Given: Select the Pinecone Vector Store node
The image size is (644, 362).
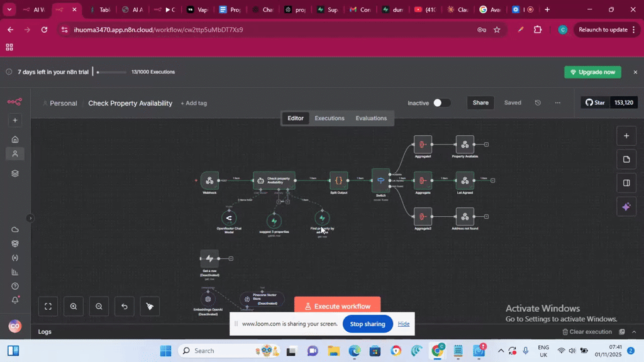Looking at the screenshot, I should pos(262,299).
